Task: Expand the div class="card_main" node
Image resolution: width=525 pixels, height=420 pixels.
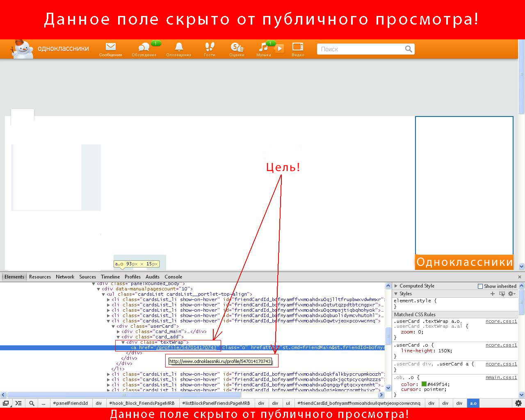Action: pyautogui.click(x=118, y=331)
